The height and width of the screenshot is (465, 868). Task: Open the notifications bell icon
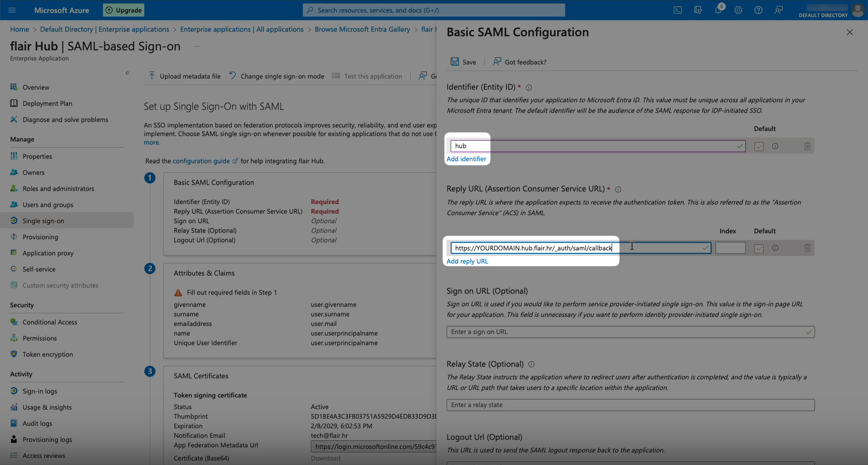pyautogui.click(x=718, y=10)
